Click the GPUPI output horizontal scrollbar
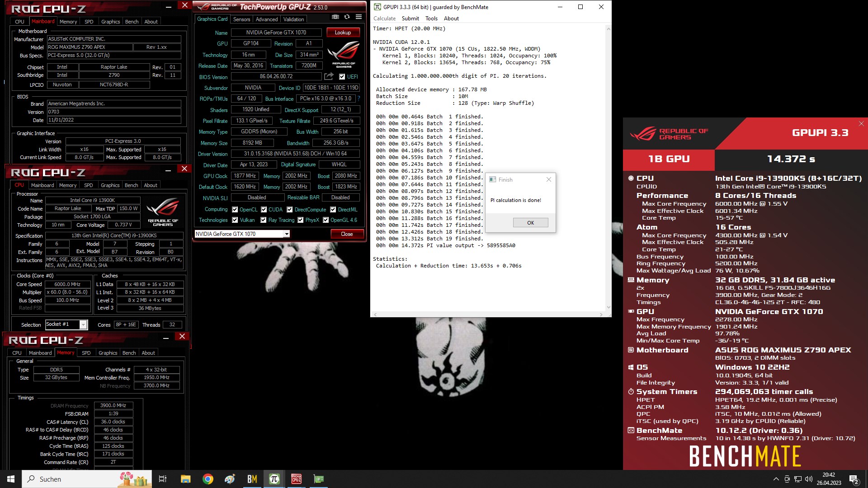The width and height of the screenshot is (868, 488). 488,314
